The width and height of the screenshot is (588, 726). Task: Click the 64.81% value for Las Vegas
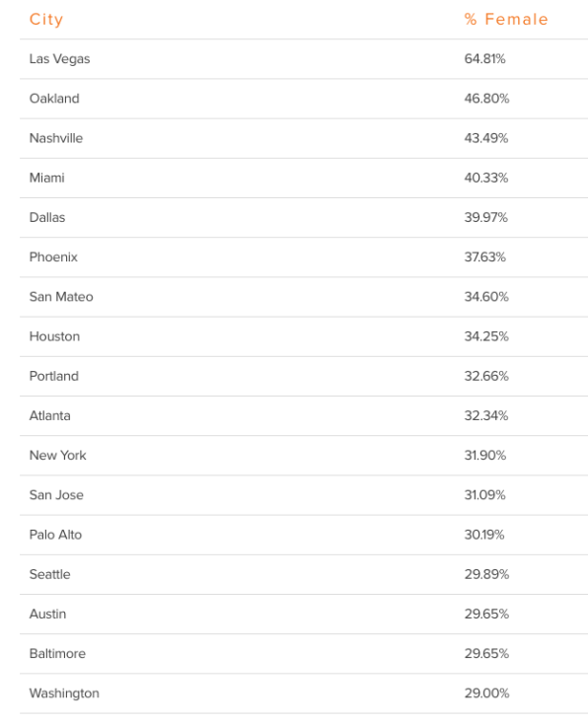(x=484, y=59)
